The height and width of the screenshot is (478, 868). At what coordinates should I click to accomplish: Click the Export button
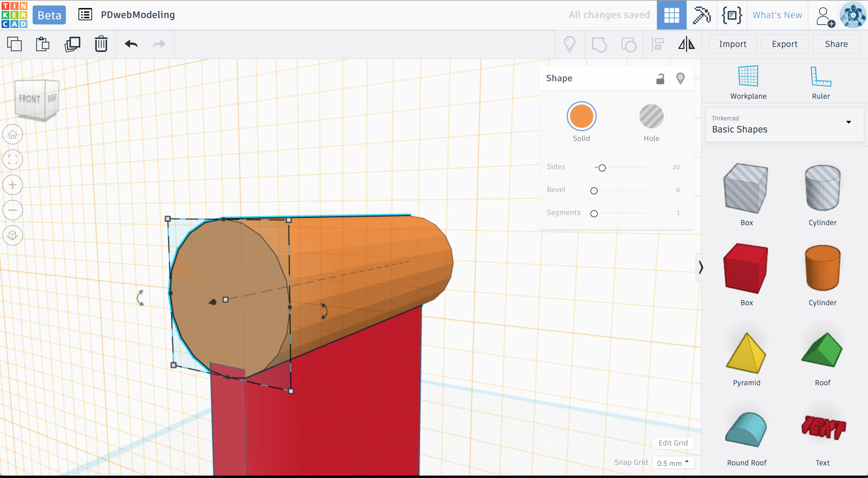pos(785,44)
